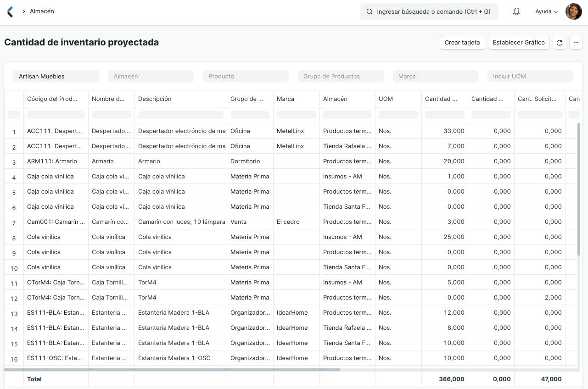Click the Establecer Gráfico button

tap(519, 43)
